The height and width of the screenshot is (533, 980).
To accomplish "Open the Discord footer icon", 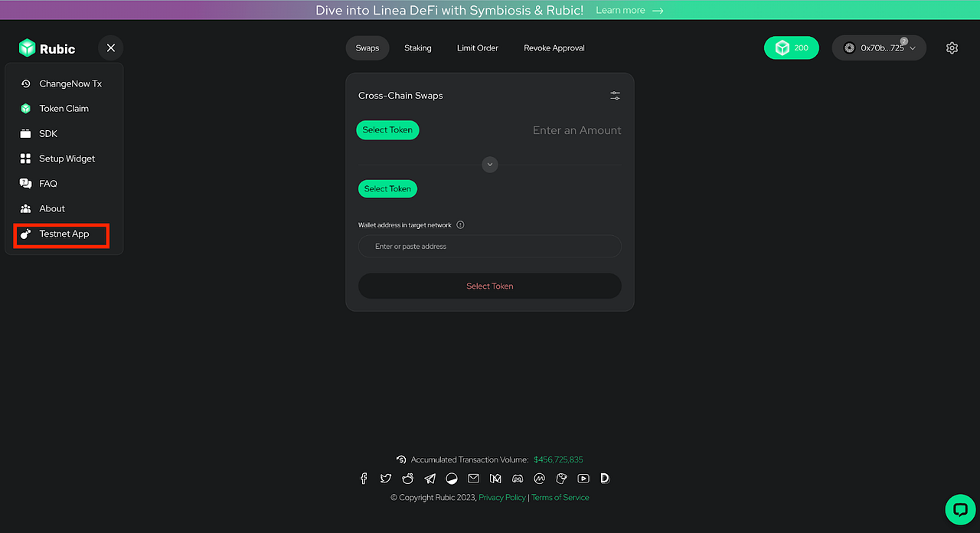I will pos(518,479).
